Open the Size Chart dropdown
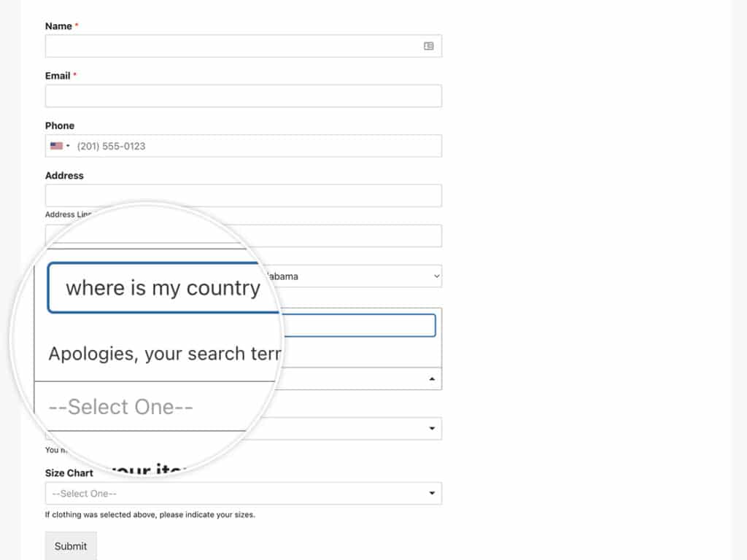Viewport: 747px width, 560px height. [x=244, y=493]
